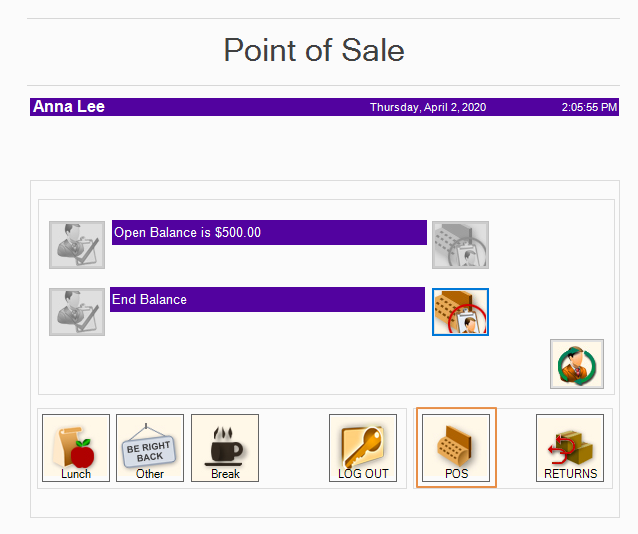Click the Thursday, April 2, 2020 date
The image size is (638, 534).
(428, 107)
